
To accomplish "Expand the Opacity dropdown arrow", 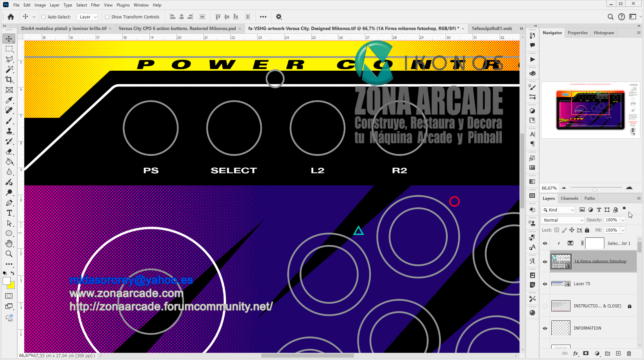I will [x=623, y=220].
